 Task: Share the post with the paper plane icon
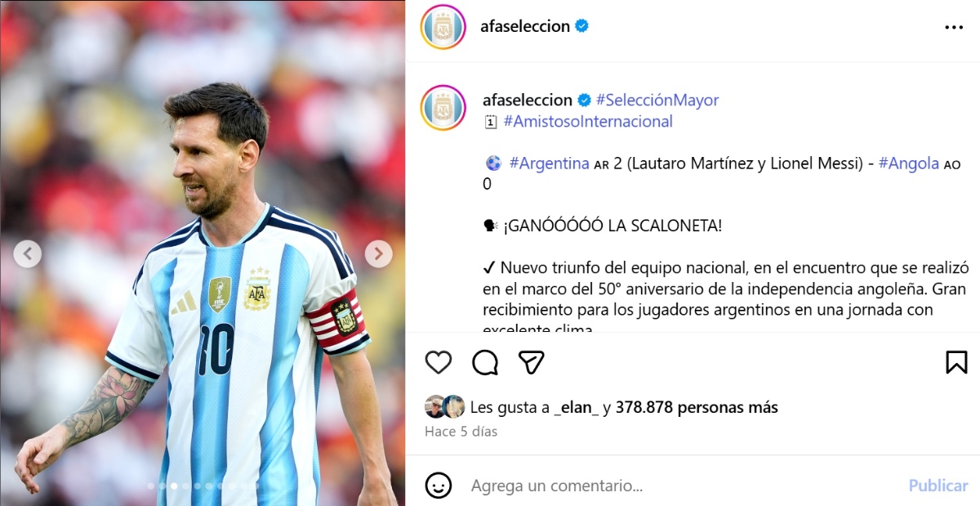coord(532,362)
